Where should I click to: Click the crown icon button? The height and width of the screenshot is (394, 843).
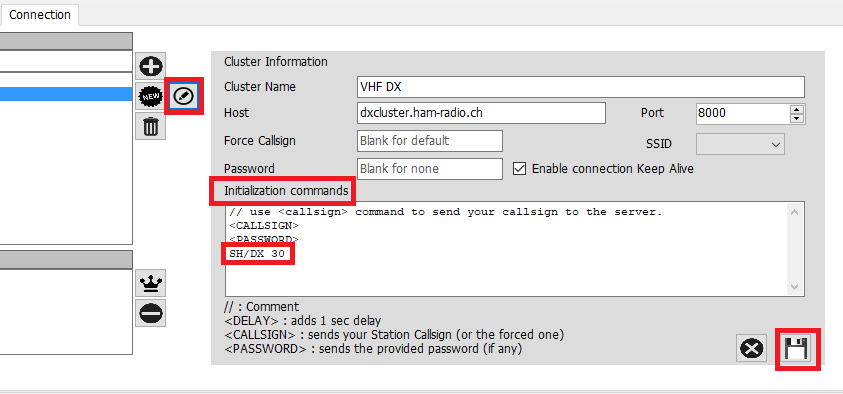pos(151,283)
